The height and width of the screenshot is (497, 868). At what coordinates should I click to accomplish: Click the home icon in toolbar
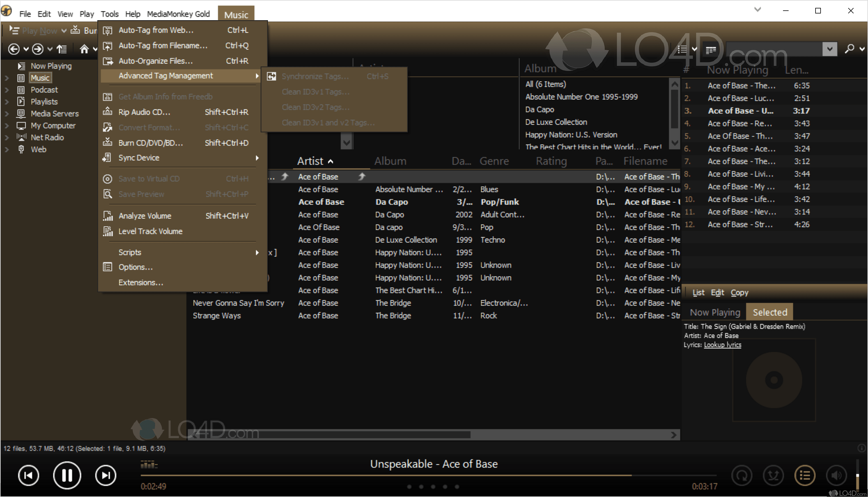click(x=84, y=49)
